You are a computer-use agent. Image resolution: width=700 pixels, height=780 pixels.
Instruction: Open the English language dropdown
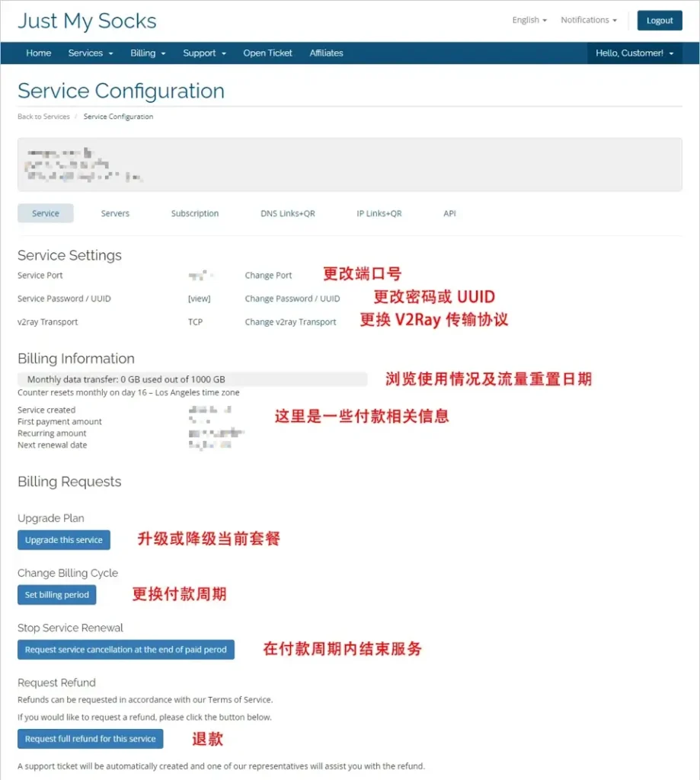tap(528, 20)
